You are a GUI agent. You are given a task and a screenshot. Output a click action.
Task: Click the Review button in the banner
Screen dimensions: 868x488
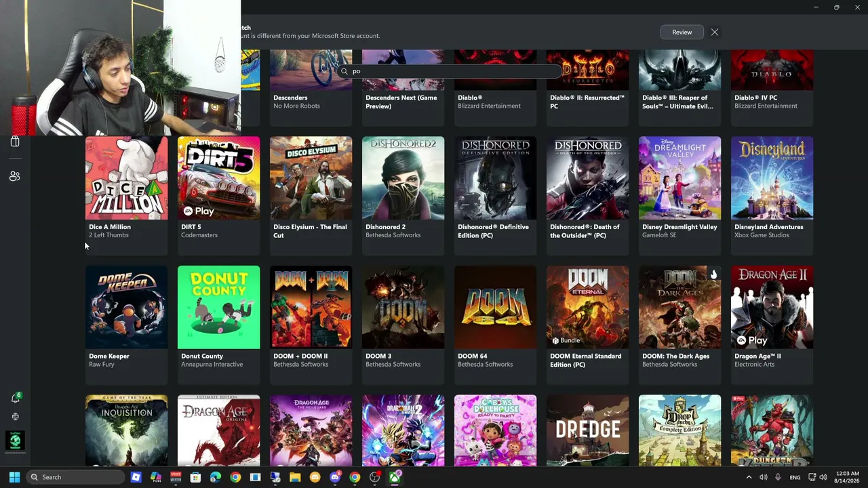[682, 32]
